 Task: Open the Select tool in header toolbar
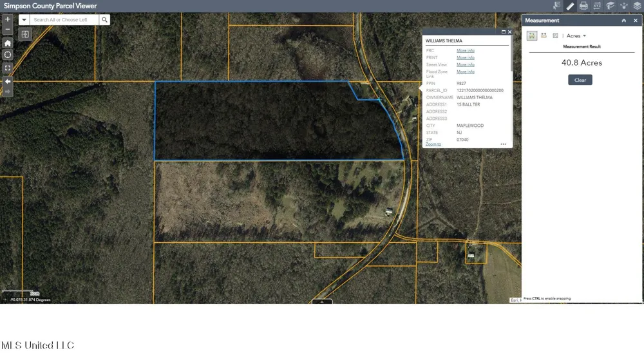[x=556, y=6]
